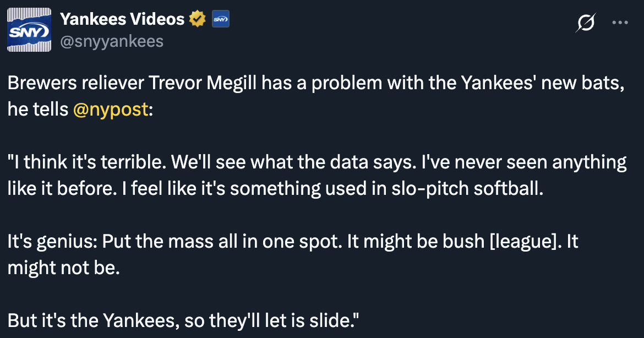
Task: Click the @snyyankees handle
Action: [x=112, y=41]
